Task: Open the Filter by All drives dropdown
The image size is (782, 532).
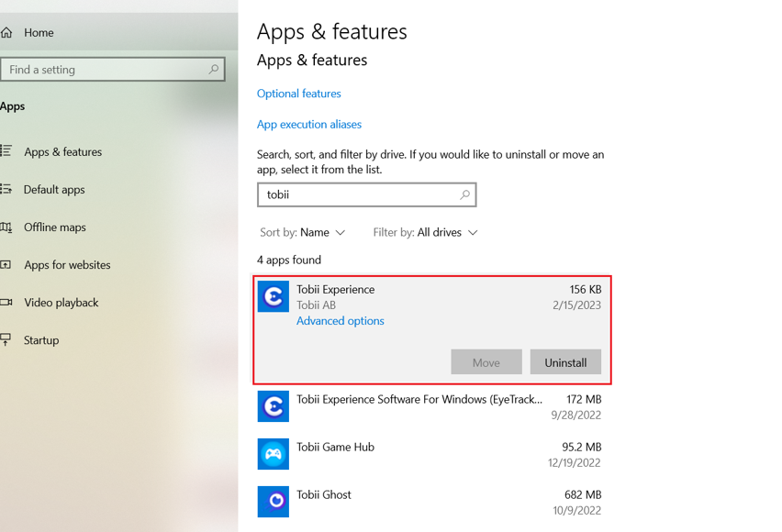Action: click(x=425, y=232)
